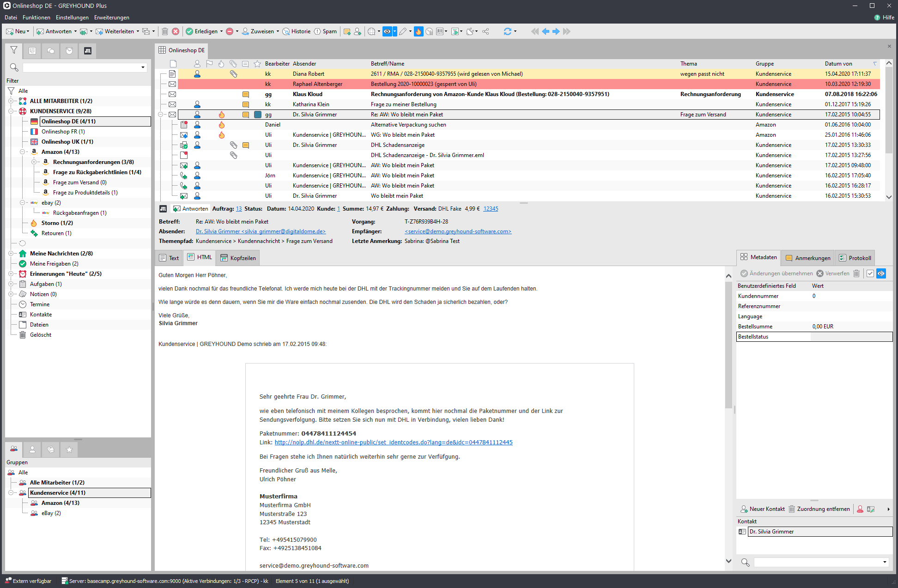This screenshot has width=898, height=588.
Task: Mark message as Spam
Action: (325, 31)
